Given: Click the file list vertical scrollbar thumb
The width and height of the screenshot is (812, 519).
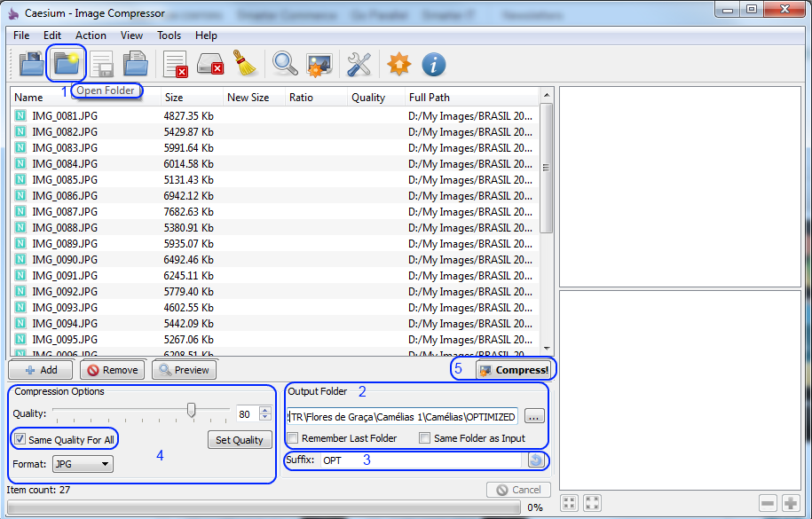Looking at the screenshot, I should coord(547,168).
